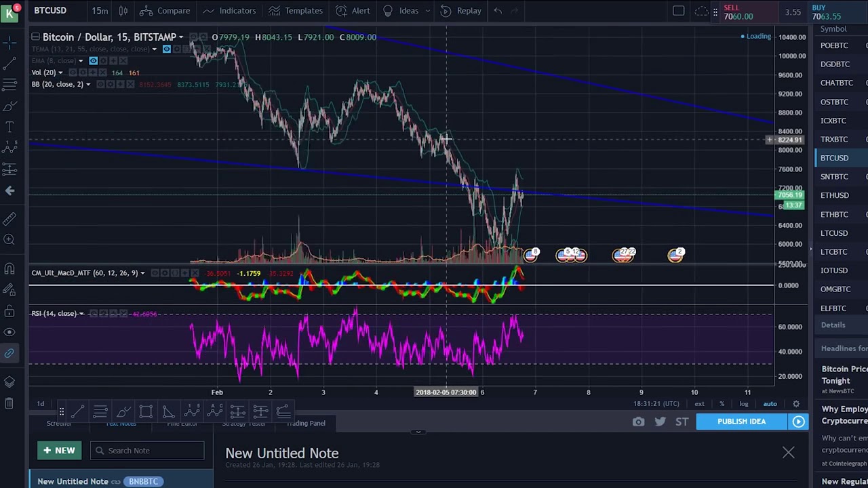This screenshot has width=868, height=488.
Task: Click the highlighted link icon in left sidebar
Action: tap(9, 353)
